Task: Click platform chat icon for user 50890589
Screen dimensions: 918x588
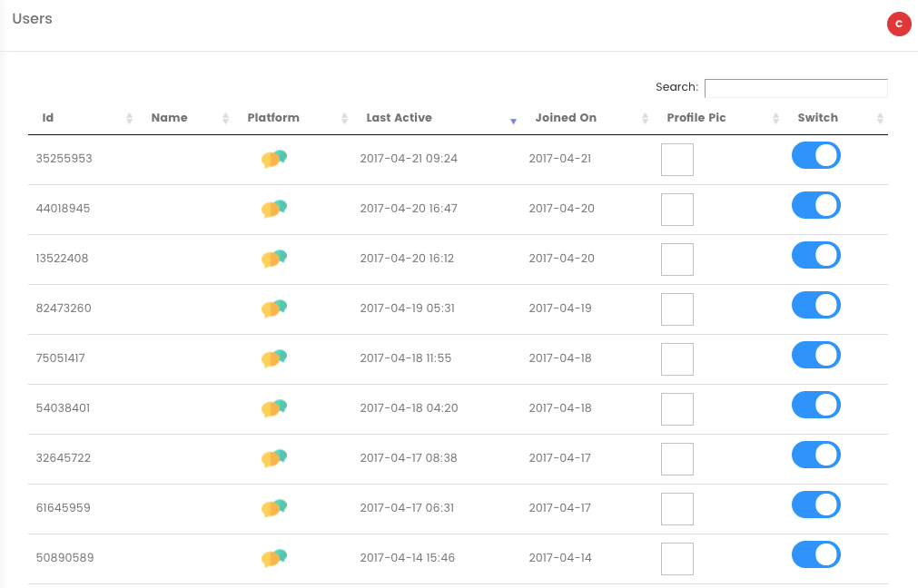Action: click(274, 558)
